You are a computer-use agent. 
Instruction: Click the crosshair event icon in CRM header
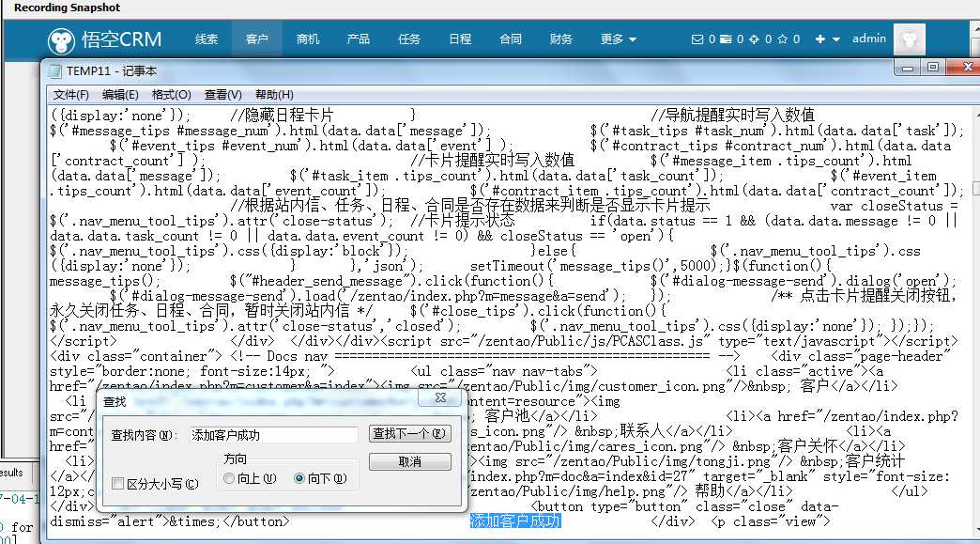(x=754, y=39)
